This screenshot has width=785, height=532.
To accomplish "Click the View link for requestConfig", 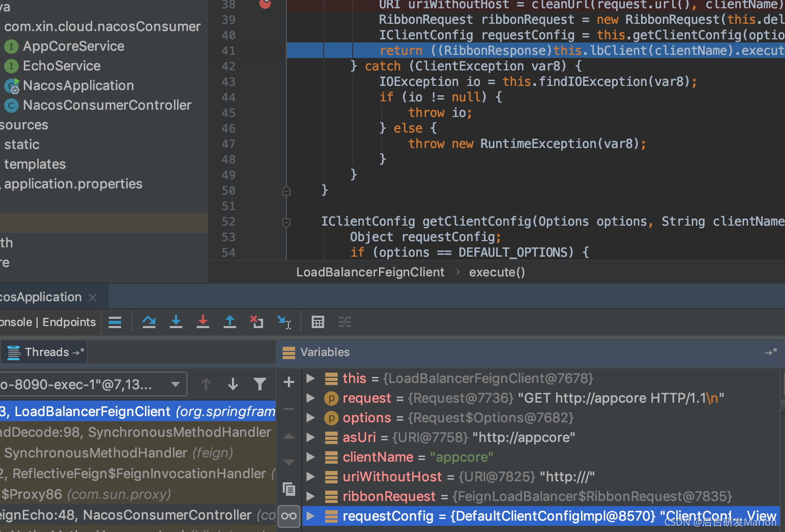I will [x=761, y=516].
